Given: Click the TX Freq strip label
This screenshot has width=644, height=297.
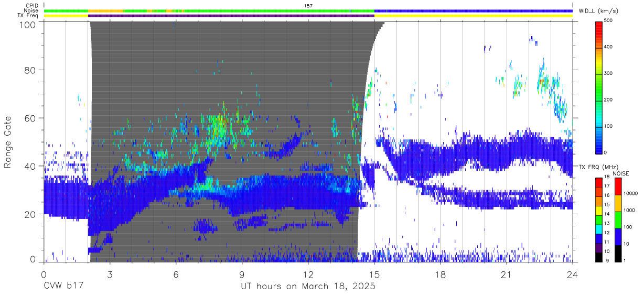Looking at the screenshot, I should click(28, 16).
